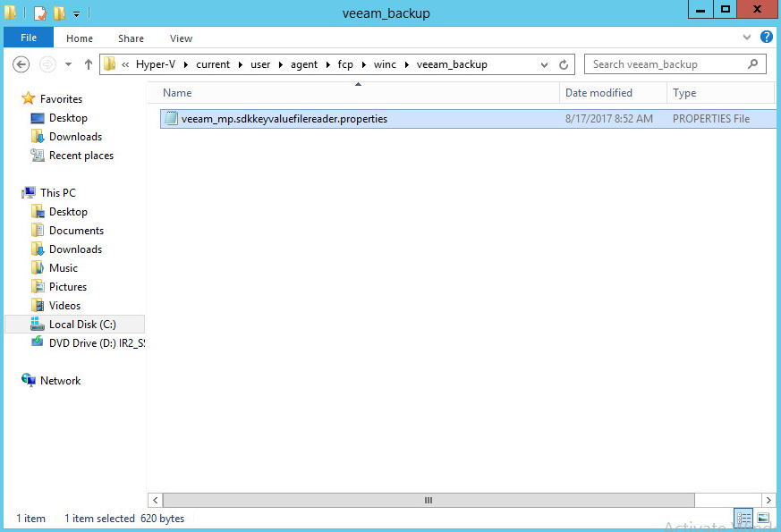Sort files by the Date modified column
Viewport: 781px width, 532px height.
click(598, 93)
